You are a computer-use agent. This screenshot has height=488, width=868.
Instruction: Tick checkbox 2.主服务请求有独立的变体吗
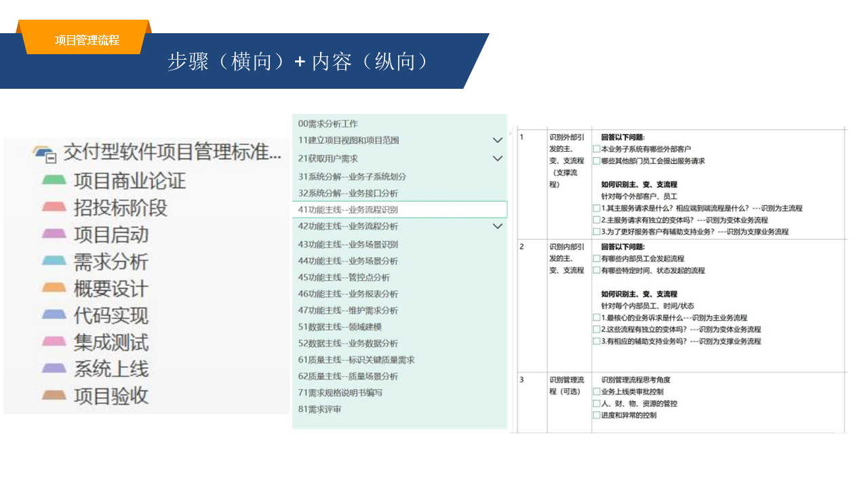(x=596, y=220)
